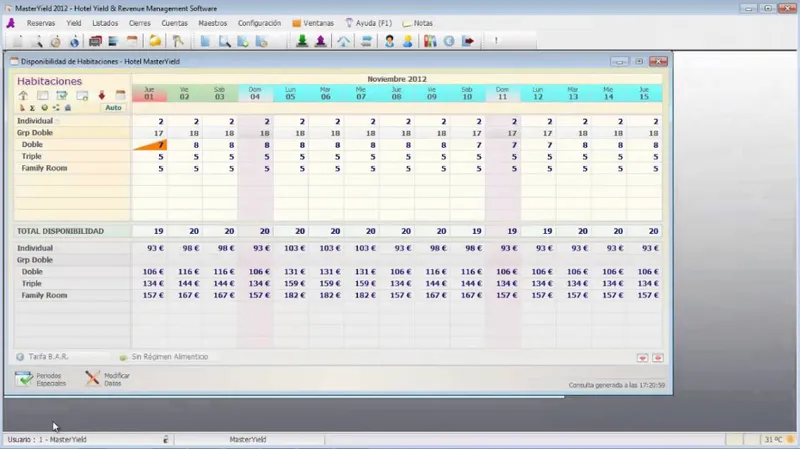
Task: Toggle the Tarifa B.A.R. rate option
Action: coord(43,357)
